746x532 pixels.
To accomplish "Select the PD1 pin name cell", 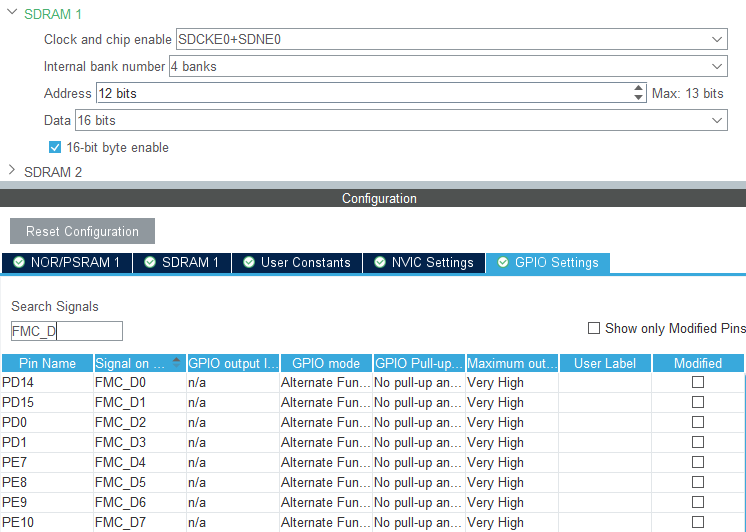I will (47, 442).
